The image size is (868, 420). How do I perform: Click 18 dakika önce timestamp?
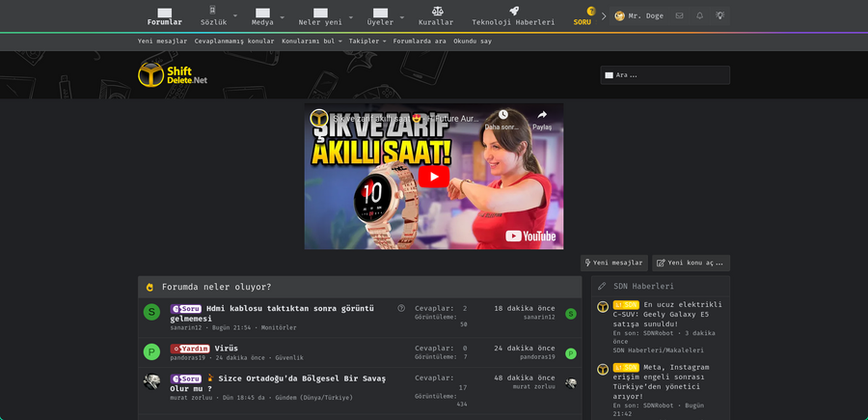[525, 309]
